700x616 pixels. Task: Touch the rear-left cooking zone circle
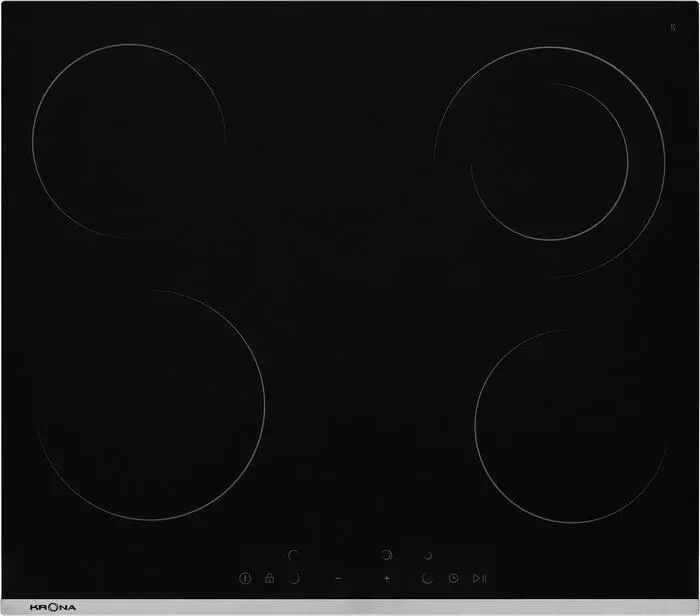tap(129, 141)
